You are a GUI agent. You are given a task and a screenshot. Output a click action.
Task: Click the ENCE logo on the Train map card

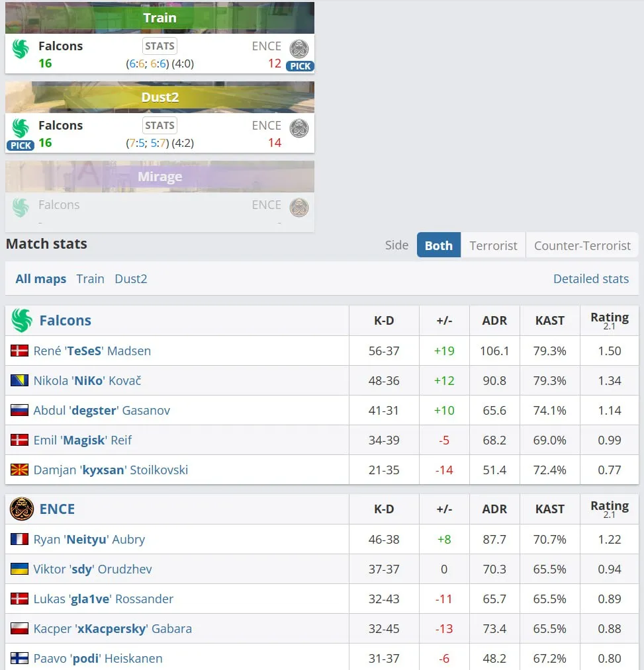(299, 49)
